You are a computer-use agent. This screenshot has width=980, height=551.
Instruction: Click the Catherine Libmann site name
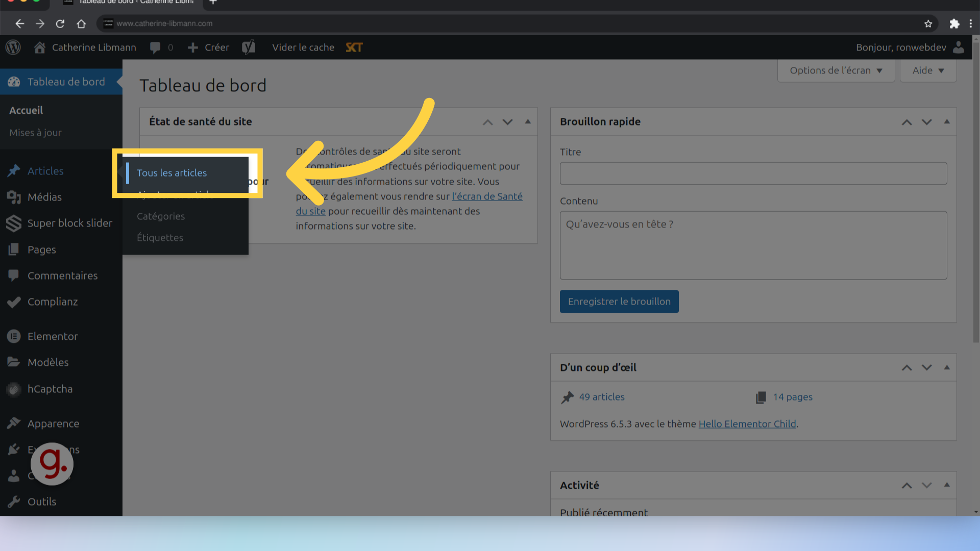click(x=94, y=47)
